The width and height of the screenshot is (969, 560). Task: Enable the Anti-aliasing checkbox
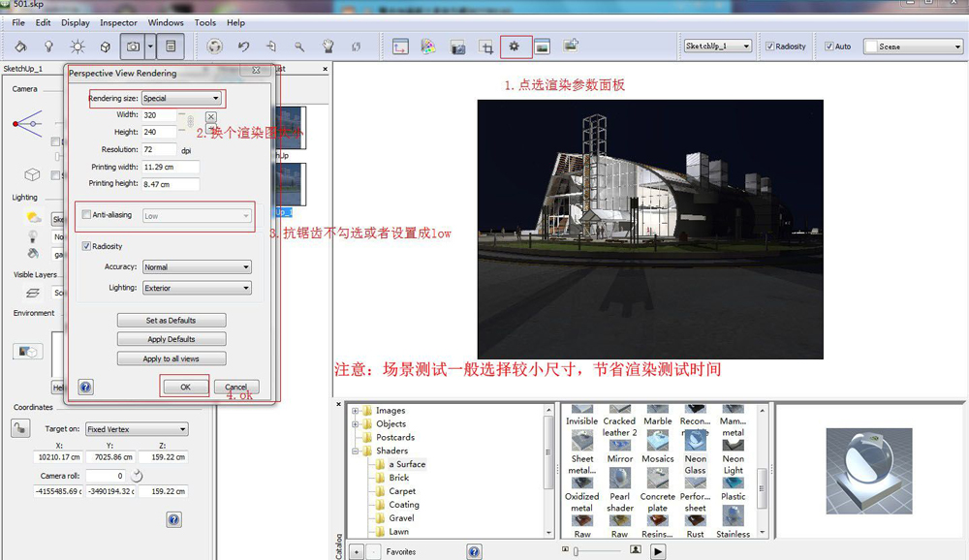(x=87, y=215)
